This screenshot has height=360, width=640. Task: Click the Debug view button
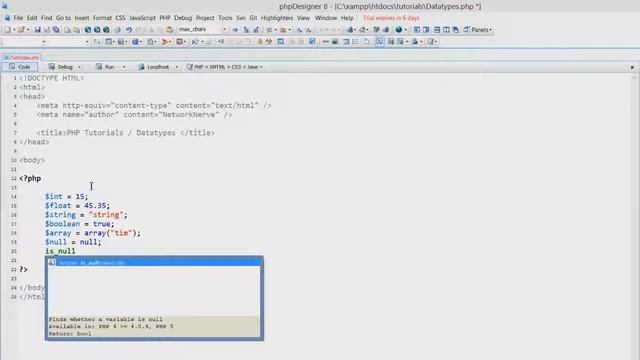(x=61, y=67)
